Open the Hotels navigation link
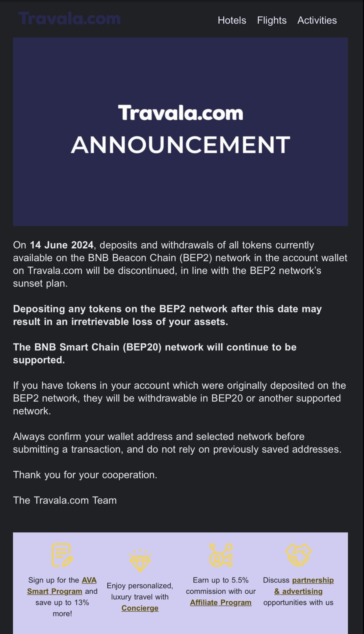 click(232, 20)
